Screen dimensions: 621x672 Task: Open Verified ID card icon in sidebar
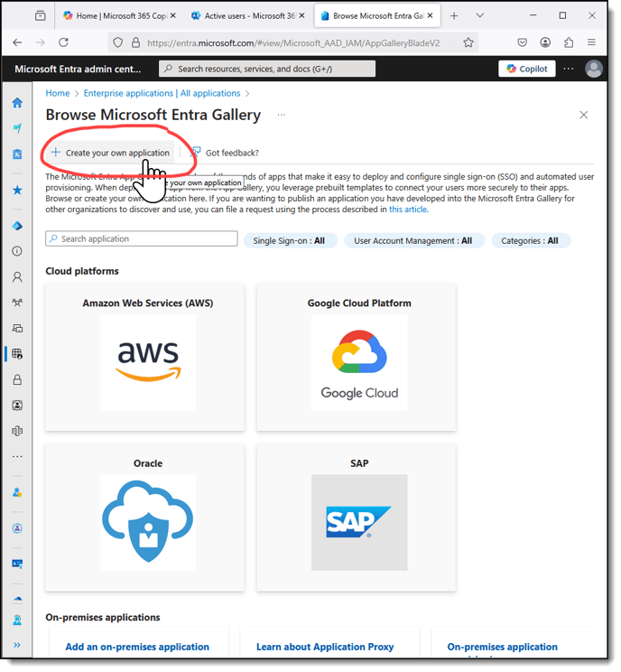tap(17, 564)
